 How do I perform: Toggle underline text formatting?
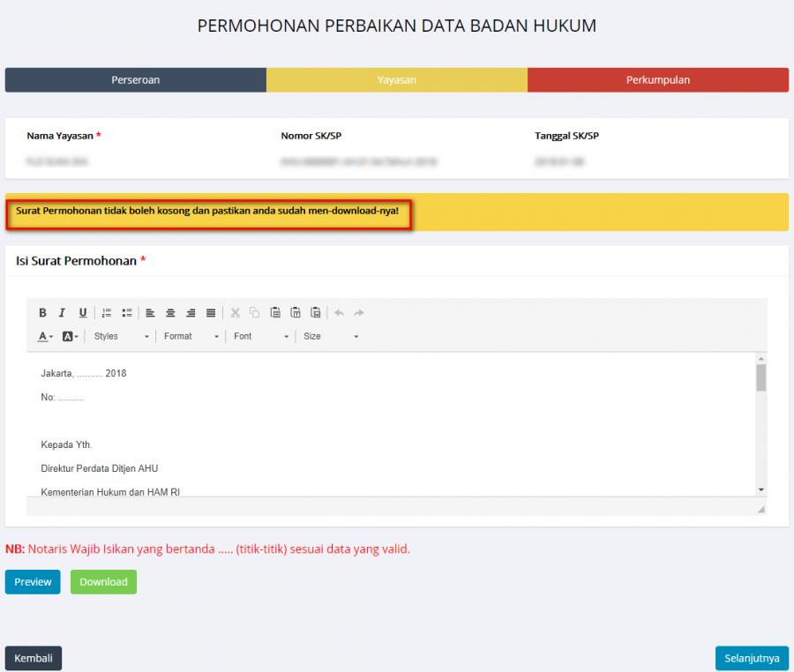click(83, 313)
